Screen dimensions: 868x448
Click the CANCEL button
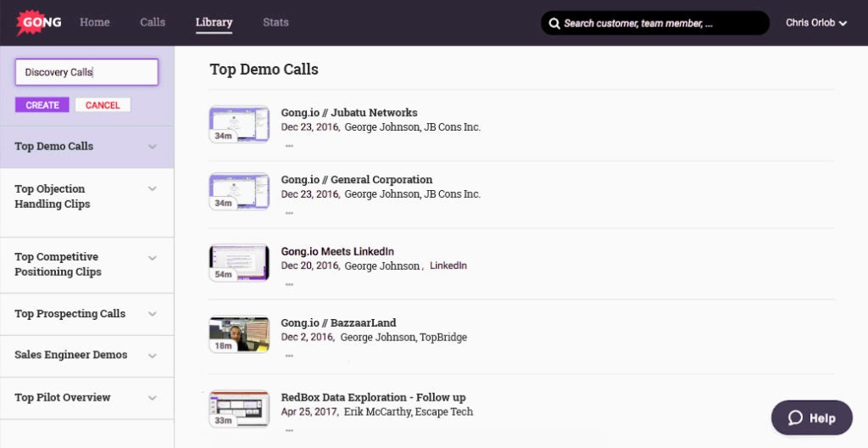103,105
